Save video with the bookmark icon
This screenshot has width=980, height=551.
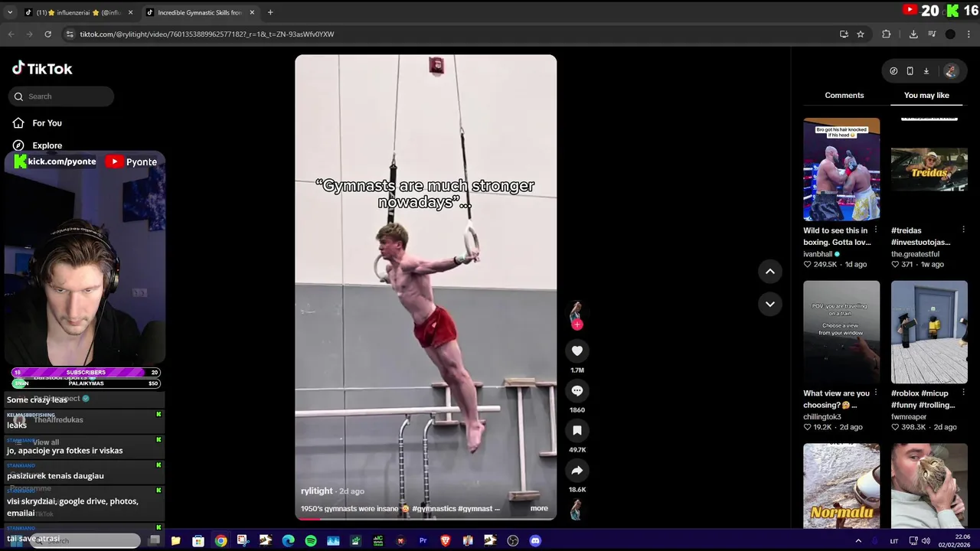tap(577, 430)
